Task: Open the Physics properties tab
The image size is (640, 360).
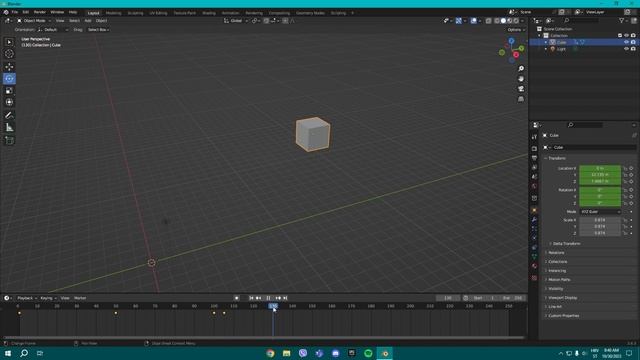Action: (534, 238)
